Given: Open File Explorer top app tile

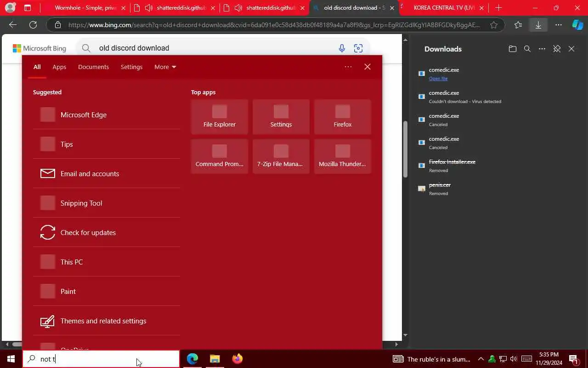Looking at the screenshot, I should tap(220, 117).
